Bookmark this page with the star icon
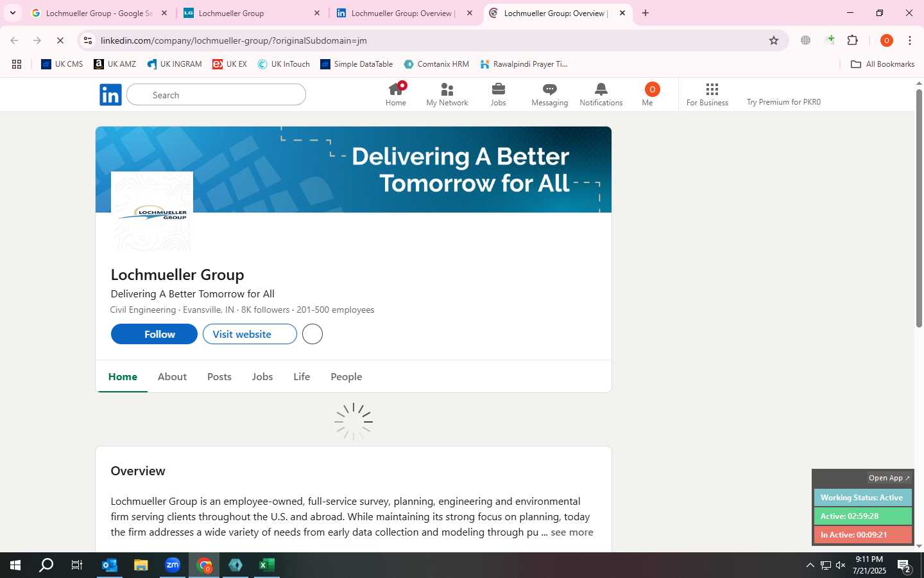This screenshot has height=578, width=924. tap(774, 40)
